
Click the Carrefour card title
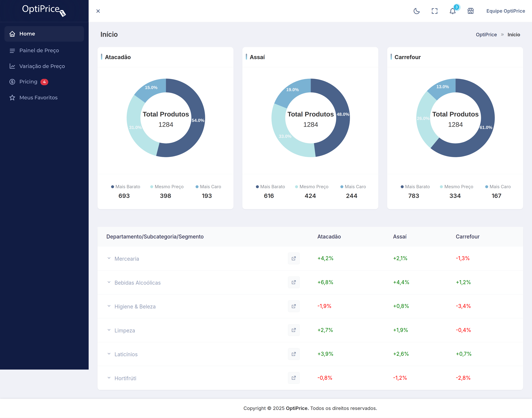408,57
